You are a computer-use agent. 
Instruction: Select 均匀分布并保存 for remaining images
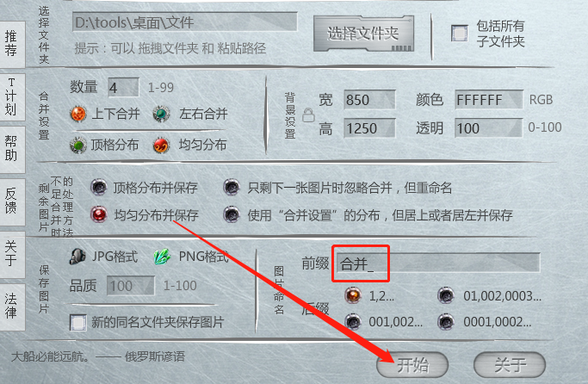pos(99,214)
